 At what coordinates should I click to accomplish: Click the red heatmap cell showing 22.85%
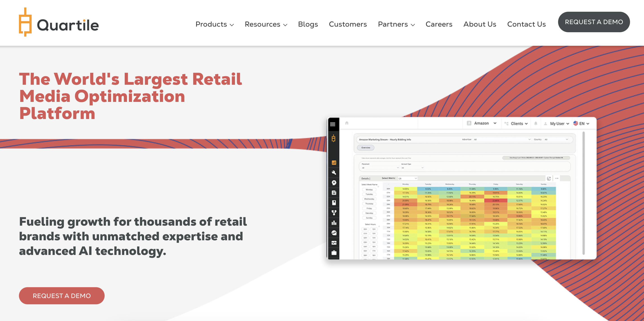coord(495,200)
